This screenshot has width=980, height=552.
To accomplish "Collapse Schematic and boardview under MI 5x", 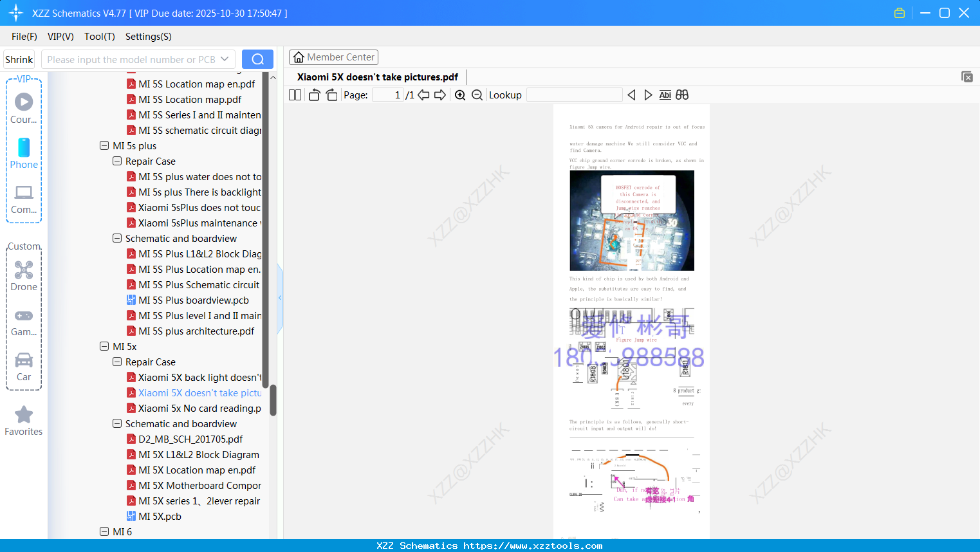I will pos(117,424).
